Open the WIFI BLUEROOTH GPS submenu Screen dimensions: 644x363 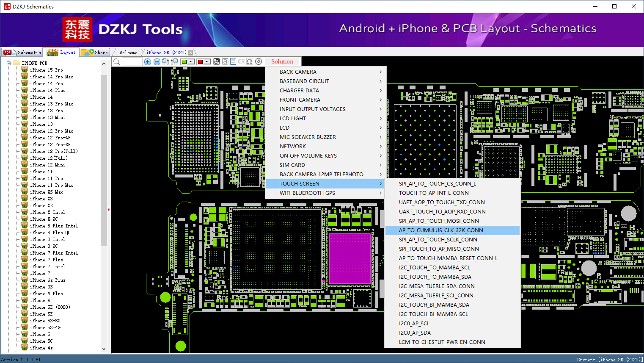[x=325, y=193]
